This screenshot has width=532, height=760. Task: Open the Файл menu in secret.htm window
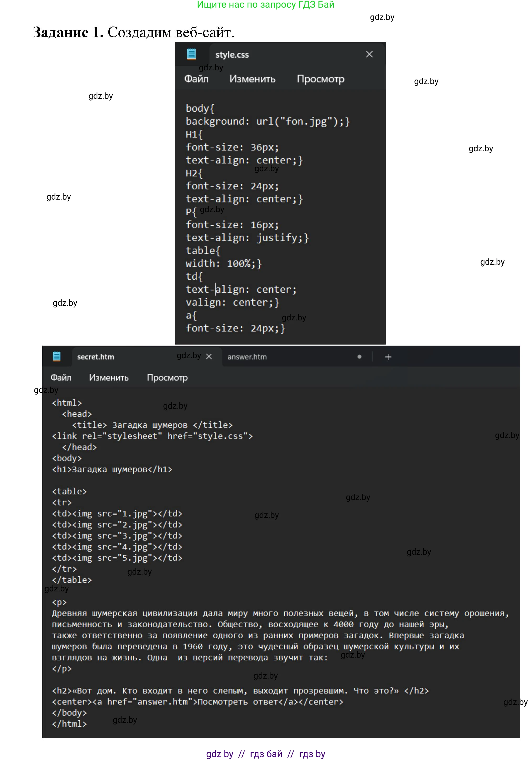coord(61,377)
